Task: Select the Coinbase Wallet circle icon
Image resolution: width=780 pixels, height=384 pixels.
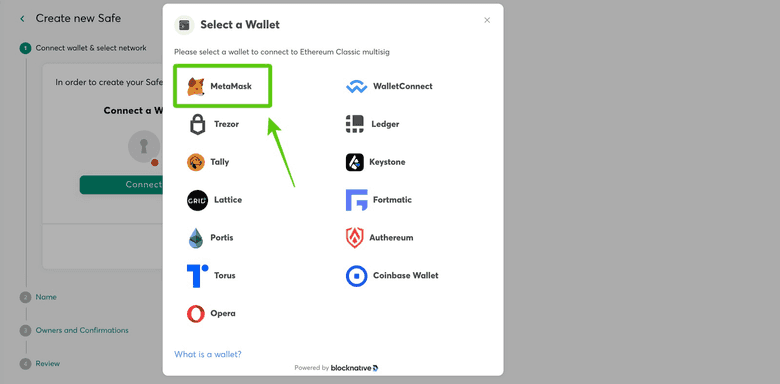Action: [x=356, y=276]
